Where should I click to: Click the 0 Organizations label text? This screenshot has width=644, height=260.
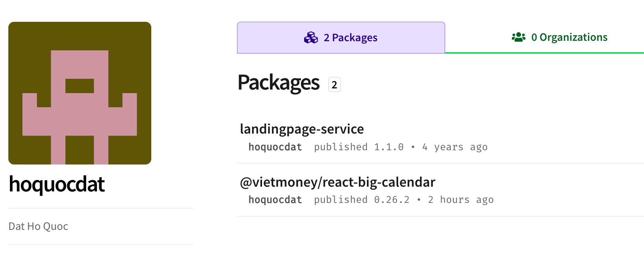[x=569, y=37]
